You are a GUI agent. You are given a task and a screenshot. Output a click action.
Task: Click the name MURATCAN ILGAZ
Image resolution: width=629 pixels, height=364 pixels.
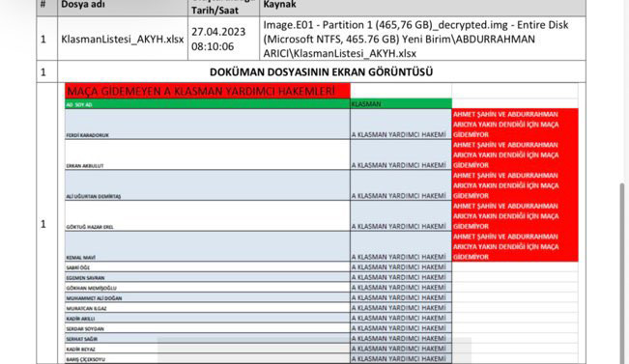tap(86, 308)
